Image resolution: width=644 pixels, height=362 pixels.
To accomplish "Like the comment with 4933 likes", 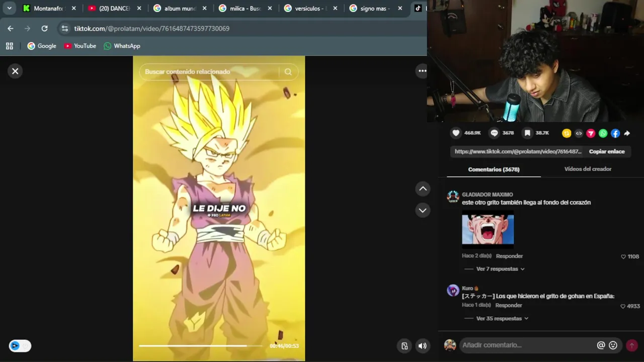I will tap(623, 306).
